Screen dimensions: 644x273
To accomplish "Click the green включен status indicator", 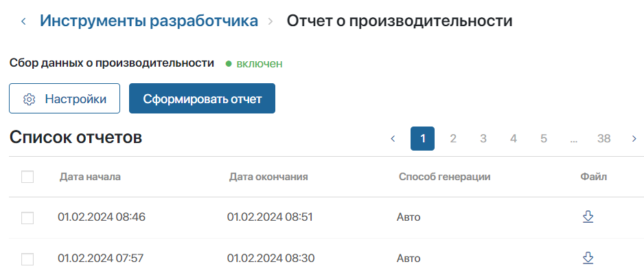I will [x=254, y=64].
